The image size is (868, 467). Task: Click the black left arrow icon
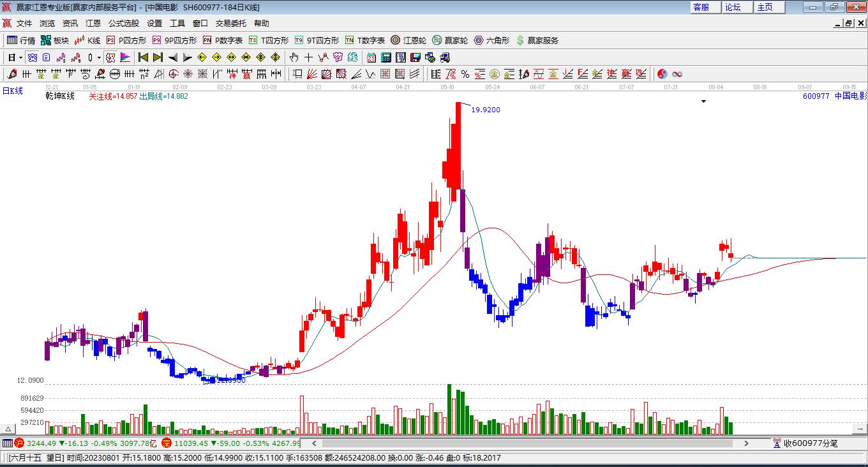[x=172, y=57]
